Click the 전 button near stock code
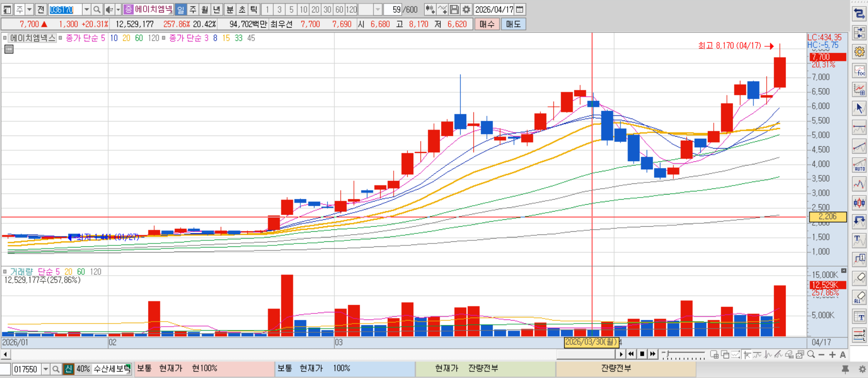The width and height of the screenshot is (868, 378). point(41,10)
